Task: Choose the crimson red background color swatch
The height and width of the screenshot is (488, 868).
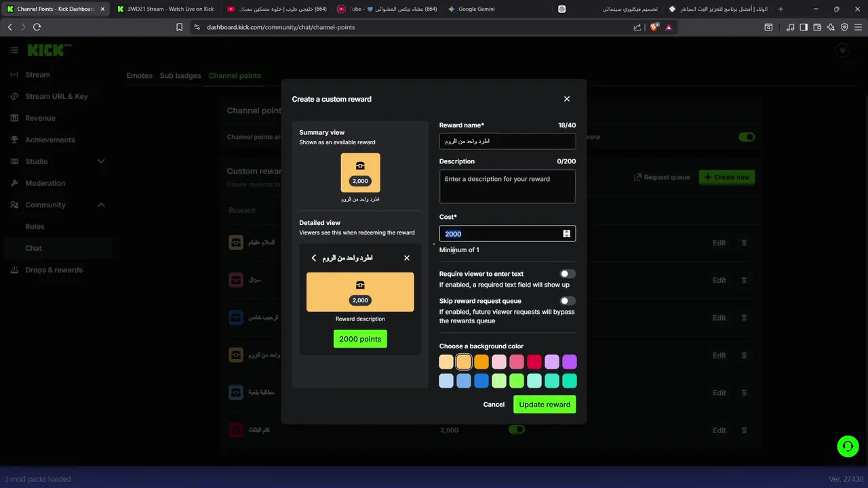Action: point(534,362)
